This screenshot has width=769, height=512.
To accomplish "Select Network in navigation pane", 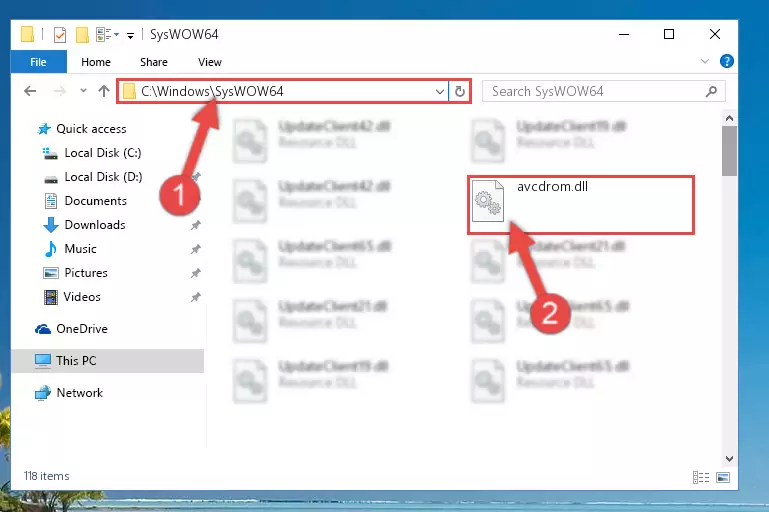I will 79,393.
